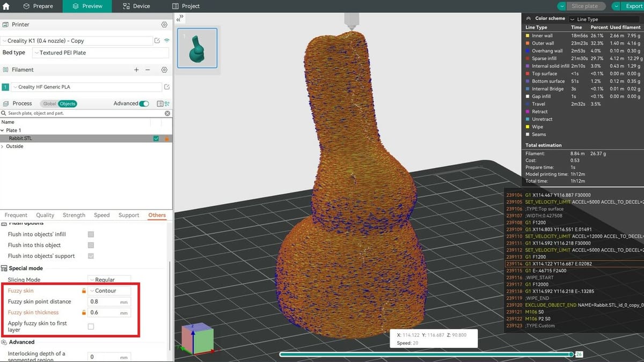This screenshot has width=644, height=362.
Task: Collapse the Plate 1 tree node
Action: [x=3, y=130]
